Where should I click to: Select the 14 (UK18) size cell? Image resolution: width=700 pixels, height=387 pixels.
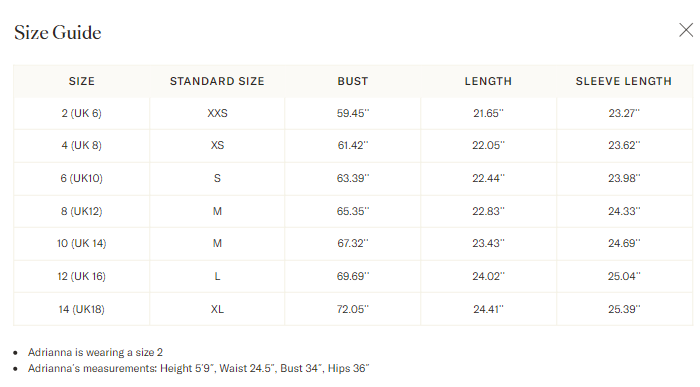pos(82,309)
